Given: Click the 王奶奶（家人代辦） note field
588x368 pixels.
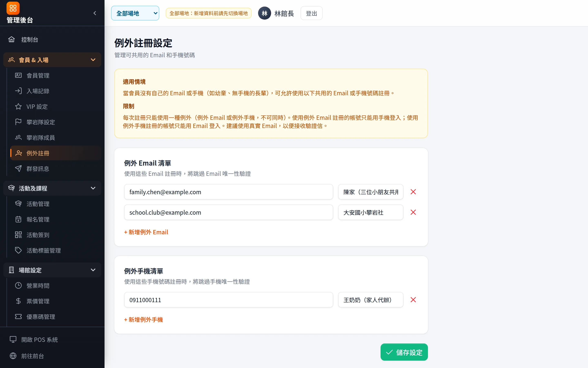Looking at the screenshot, I should tap(371, 300).
